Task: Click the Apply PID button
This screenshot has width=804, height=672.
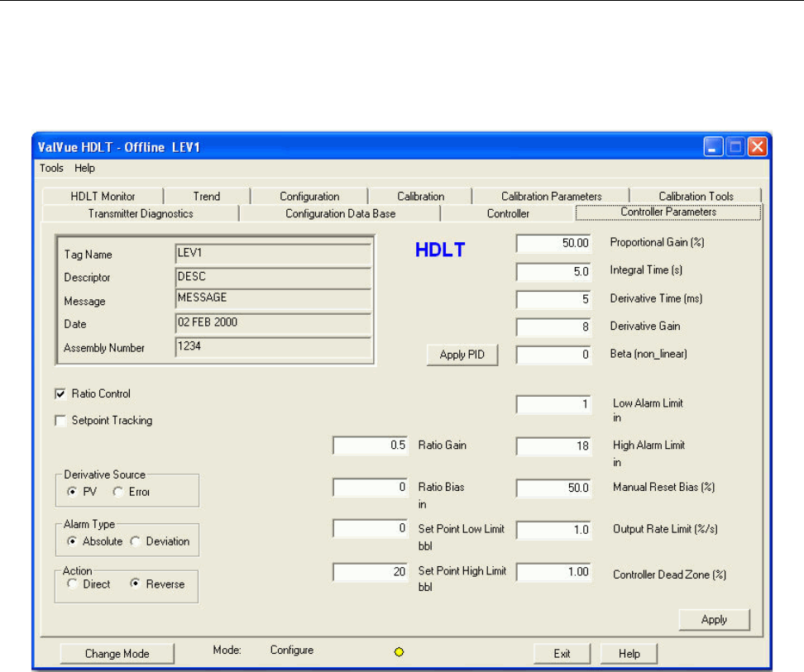Action: [x=462, y=355]
